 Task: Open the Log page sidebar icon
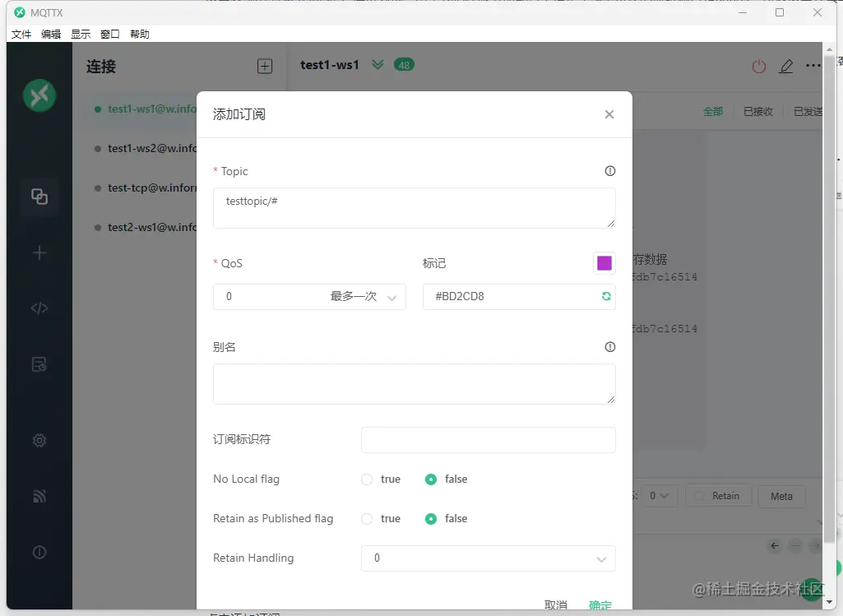39,364
